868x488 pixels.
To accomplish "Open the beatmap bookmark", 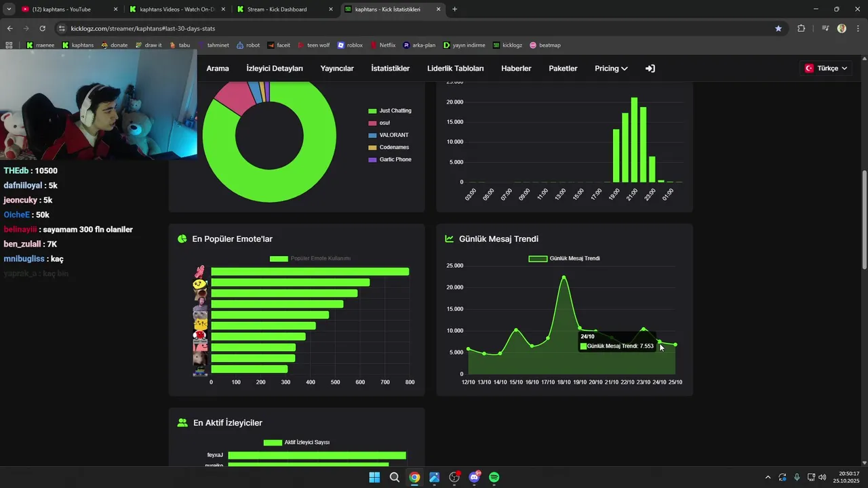I will (545, 45).
